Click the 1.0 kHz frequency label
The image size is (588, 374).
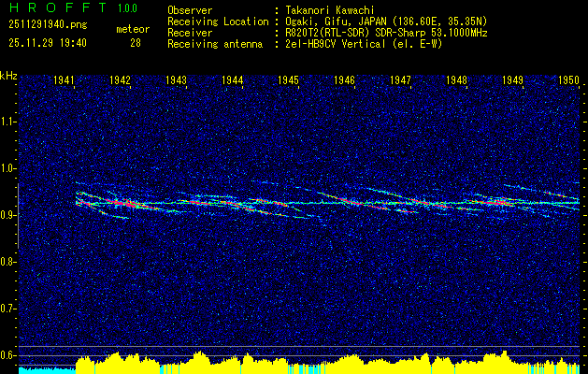[x=7, y=168]
